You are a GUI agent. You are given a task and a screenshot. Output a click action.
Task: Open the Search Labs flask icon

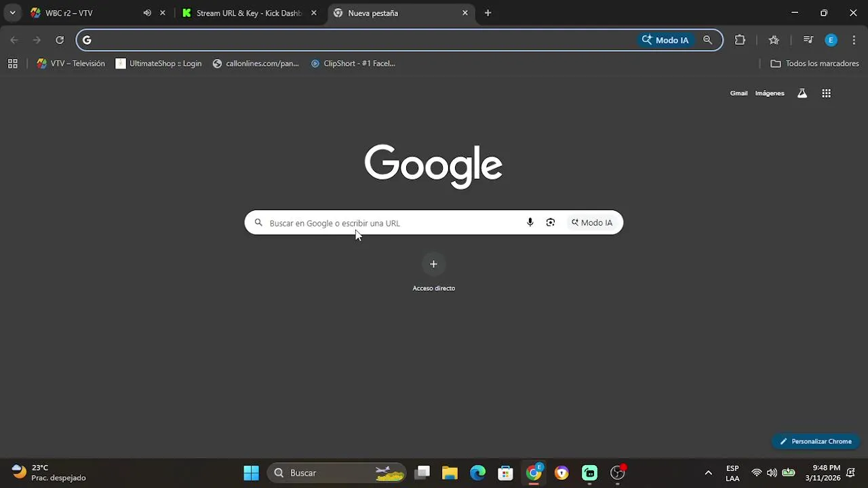[x=802, y=94]
